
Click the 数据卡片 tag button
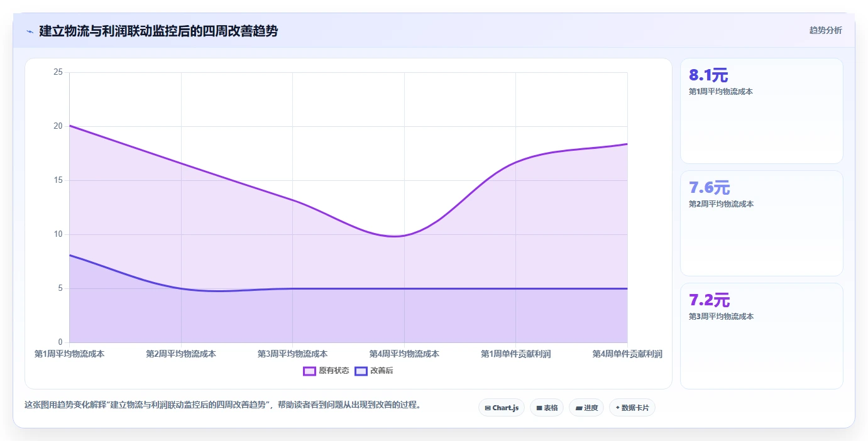pyautogui.click(x=632, y=408)
